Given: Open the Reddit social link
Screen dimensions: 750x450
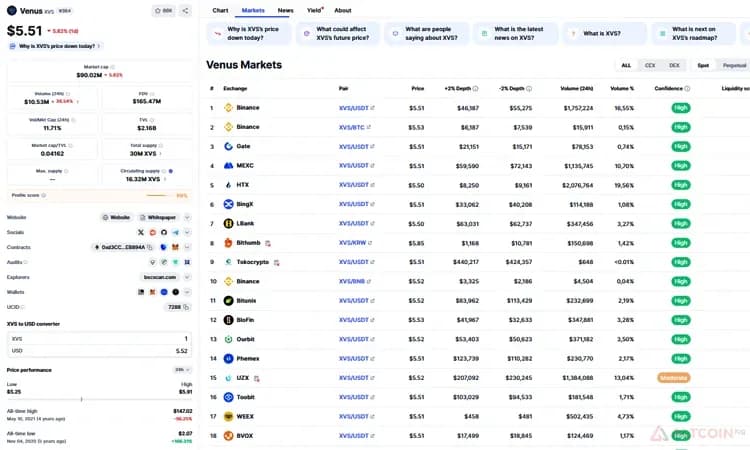Looking at the screenshot, I should tap(153, 232).
